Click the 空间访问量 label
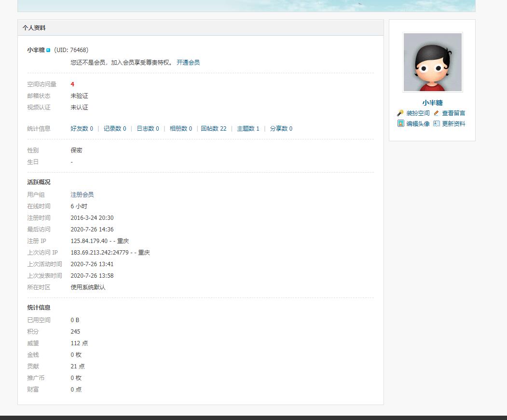507x420 pixels. tap(41, 84)
